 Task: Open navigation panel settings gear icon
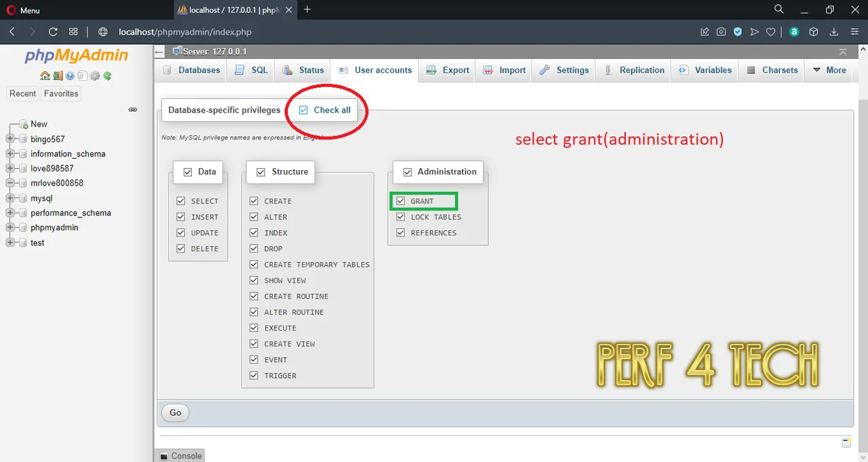95,76
